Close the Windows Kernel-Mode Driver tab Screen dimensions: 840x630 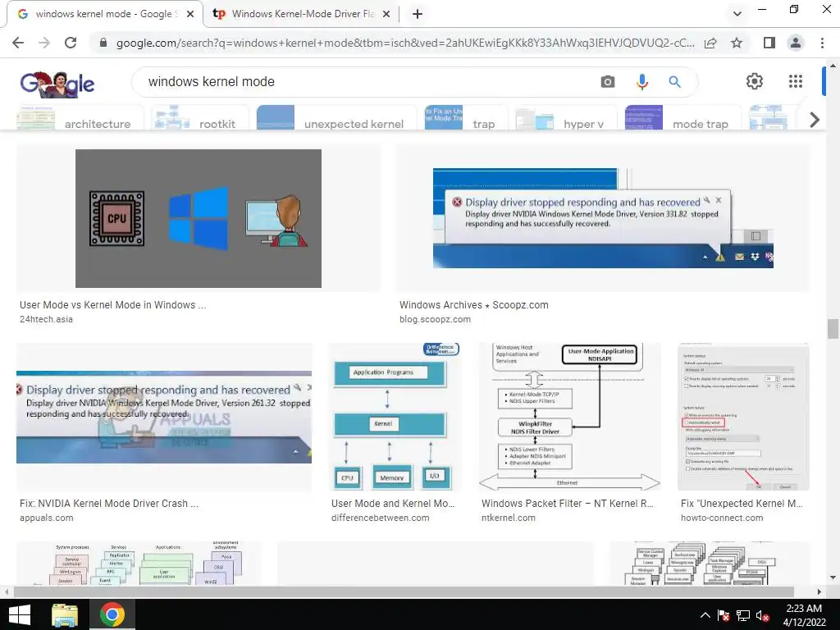(x=386, y=14)
